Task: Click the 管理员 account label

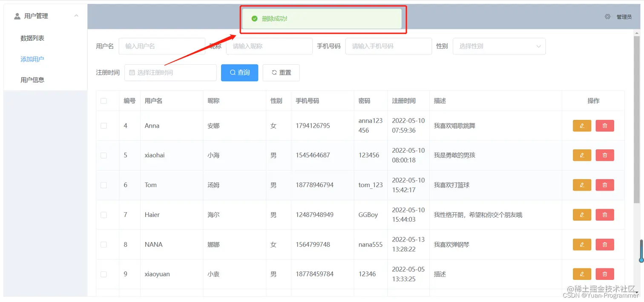Action: coord(624,17)
